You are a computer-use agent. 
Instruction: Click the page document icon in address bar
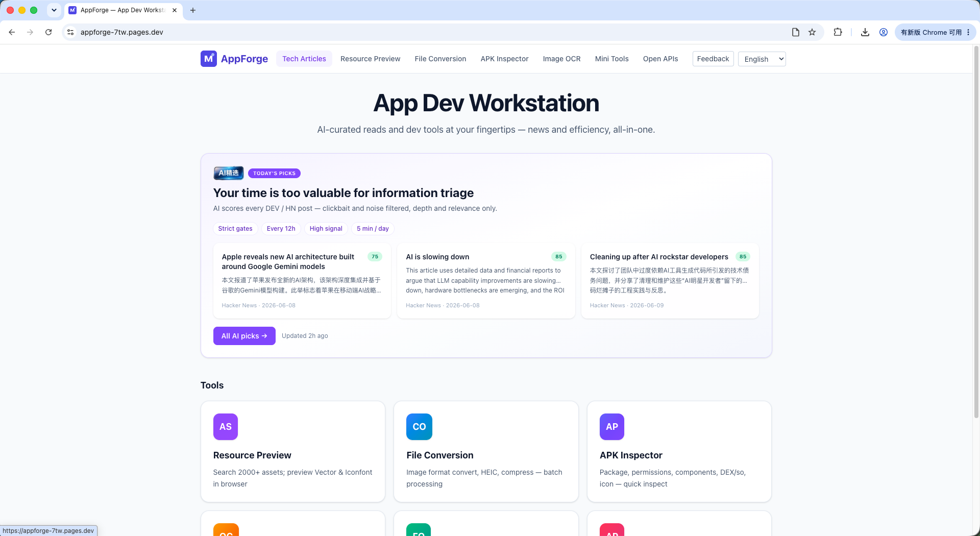(x=796, y=32)
